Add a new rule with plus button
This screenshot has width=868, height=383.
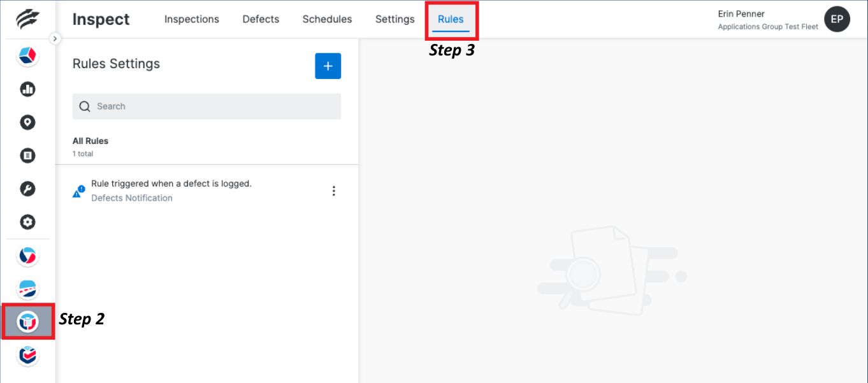[328, 66]
